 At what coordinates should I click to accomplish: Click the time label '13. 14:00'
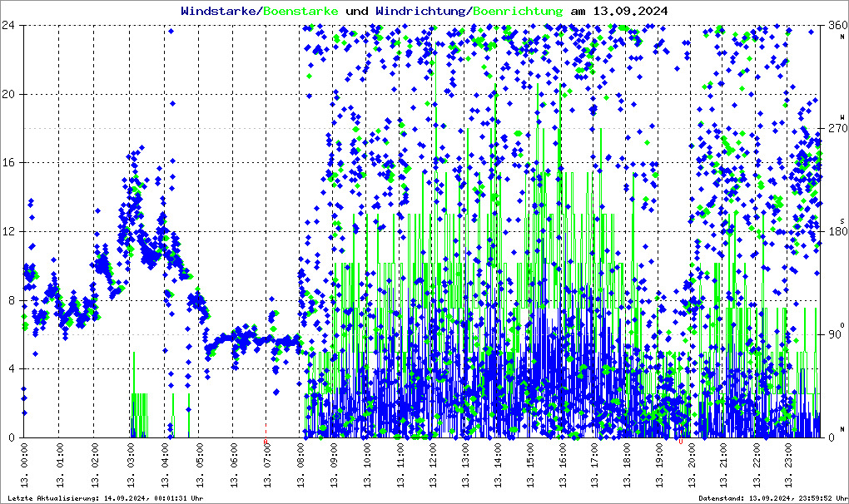[498, 466]
